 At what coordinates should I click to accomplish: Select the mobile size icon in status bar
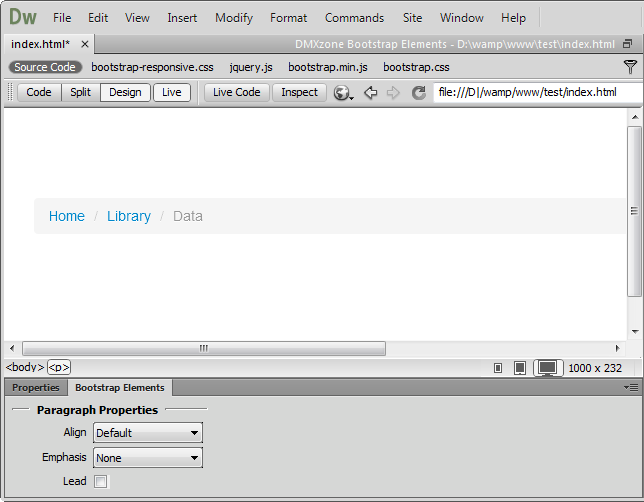[498, 368]
